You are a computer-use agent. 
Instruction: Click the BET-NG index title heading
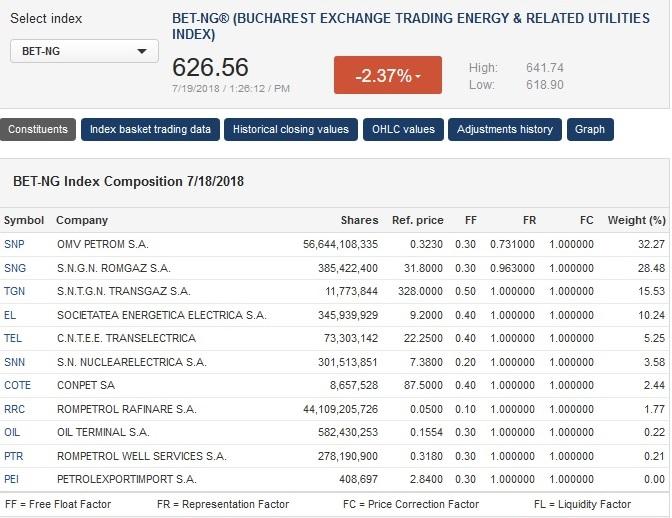point(411,26)
